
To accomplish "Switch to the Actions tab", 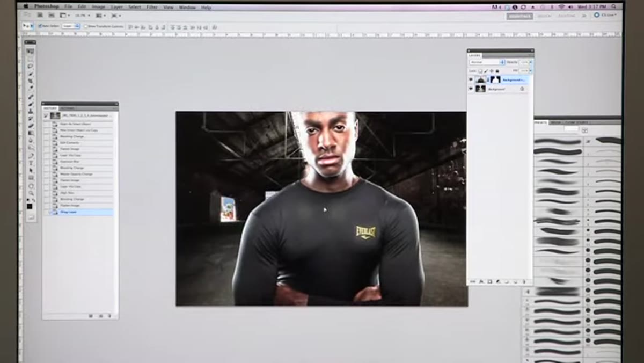I will point(67,108).
